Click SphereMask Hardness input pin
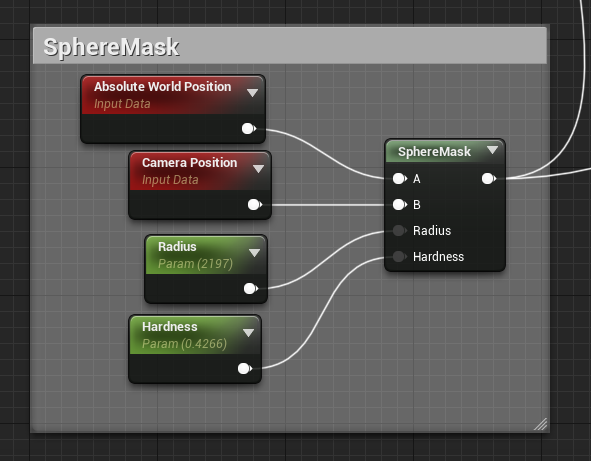591x461 pixels. 400,257
